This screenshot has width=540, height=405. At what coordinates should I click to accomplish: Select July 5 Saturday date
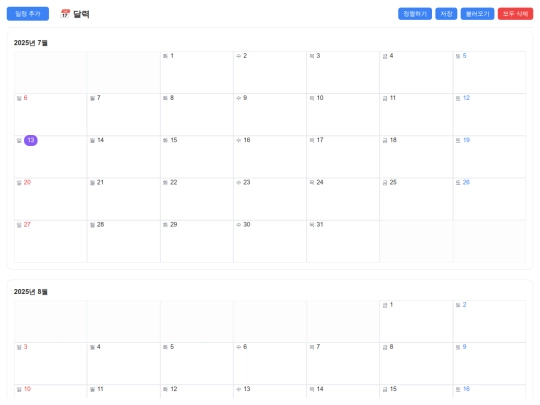[464, 56]
